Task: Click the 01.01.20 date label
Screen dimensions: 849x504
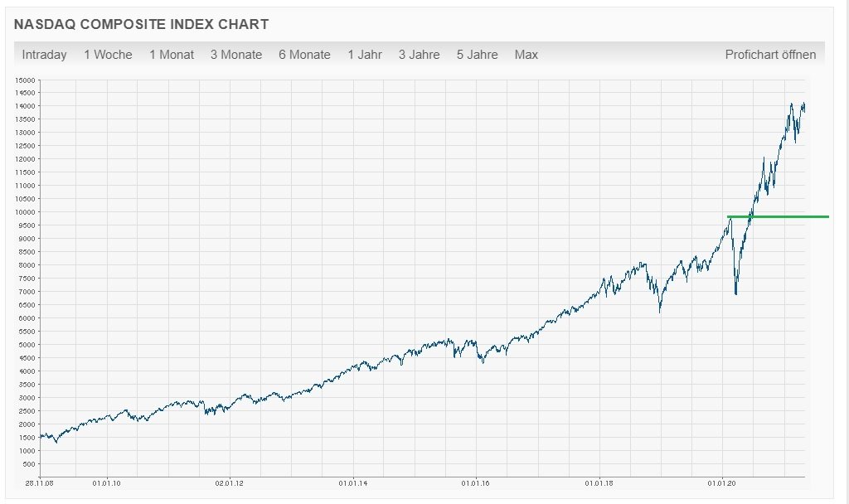Action: pos(722,483)
